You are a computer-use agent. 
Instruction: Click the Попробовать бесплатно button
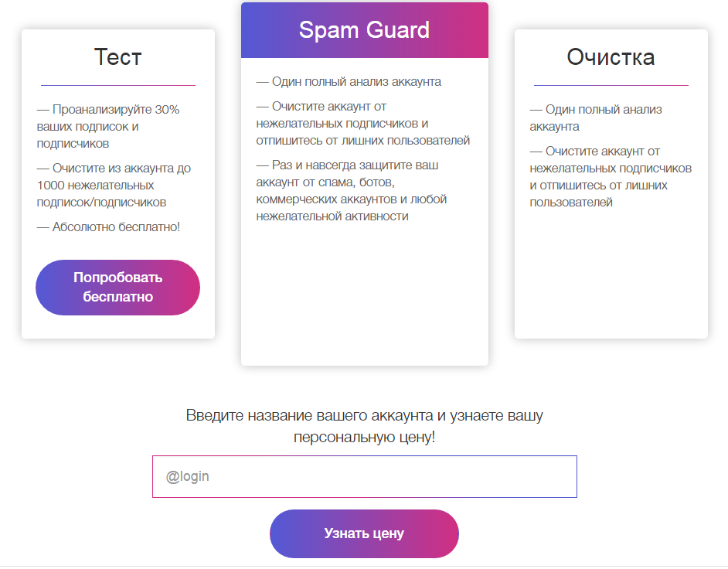click(x=117, y=288)
